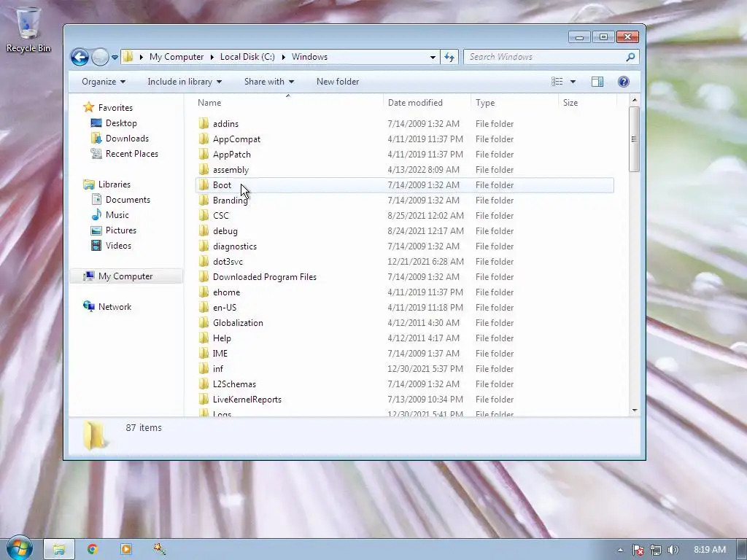Open the address bar history dropdown
This screenshot has width=747, height=560.
point(433,57)
